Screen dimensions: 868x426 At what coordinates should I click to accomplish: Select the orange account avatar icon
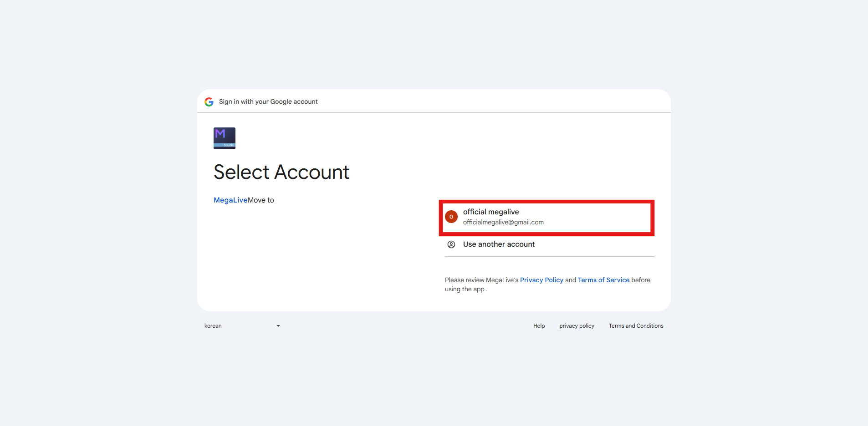click(x=451, y=217)
